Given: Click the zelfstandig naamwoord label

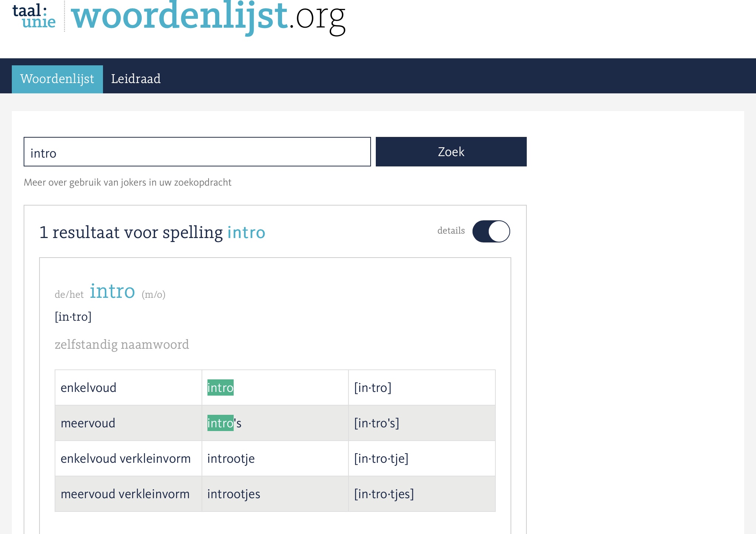Looking at the screenshot, I should 122,344.
